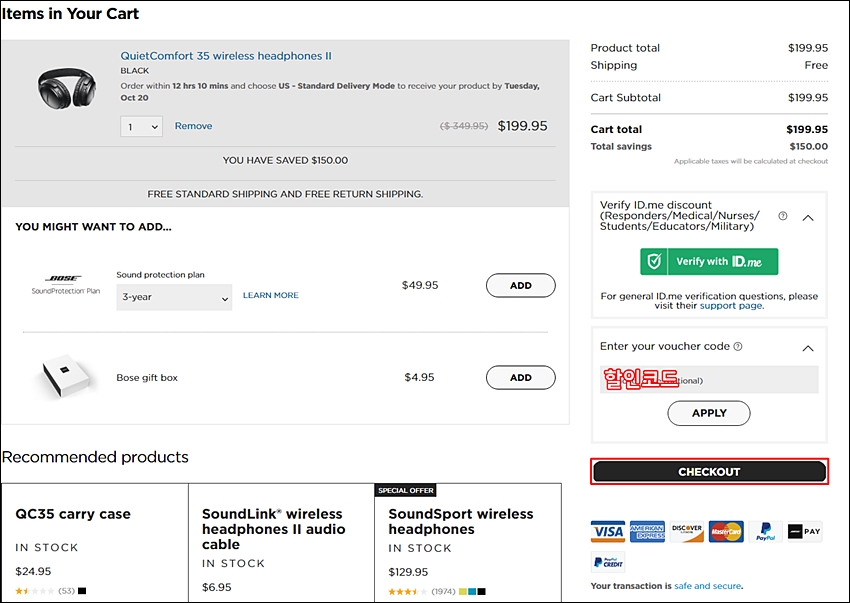This screenshot has width=850, height=603.
Task: Click the Verify with ID.me button
Action: tap(709, 261)
